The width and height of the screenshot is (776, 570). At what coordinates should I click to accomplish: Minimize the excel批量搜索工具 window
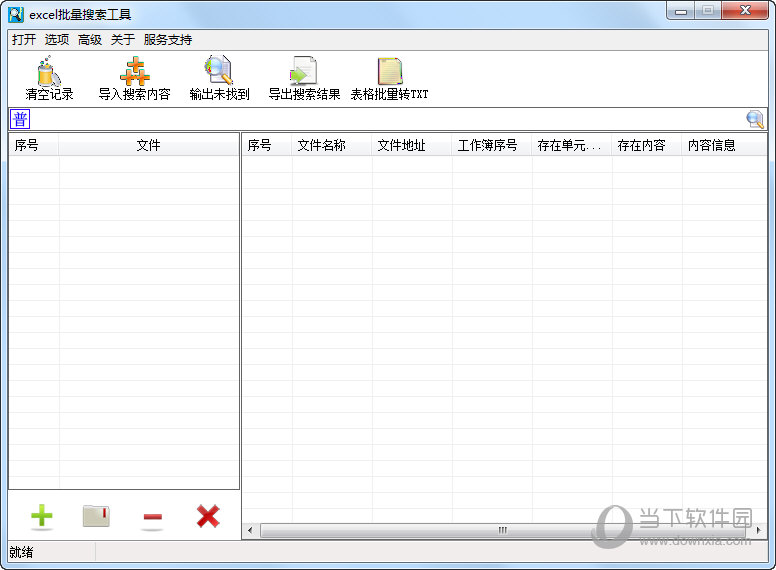[x=681, y=10]
